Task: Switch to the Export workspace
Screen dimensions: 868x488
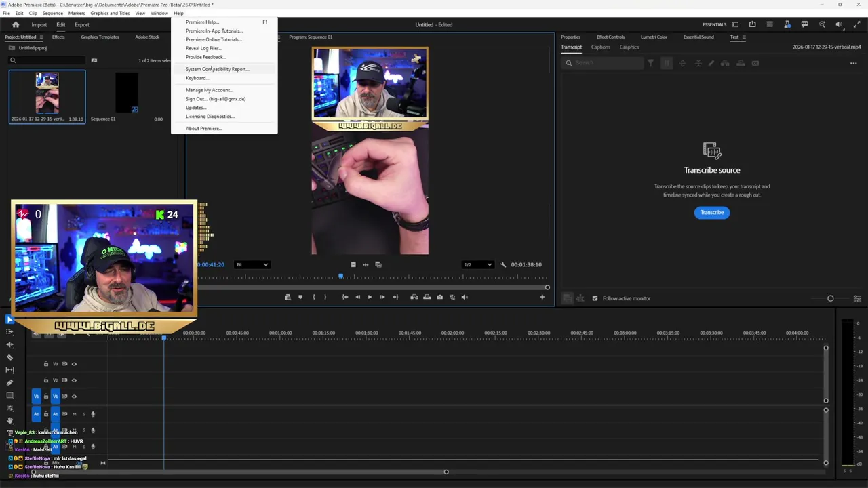Action: point(82,25)
